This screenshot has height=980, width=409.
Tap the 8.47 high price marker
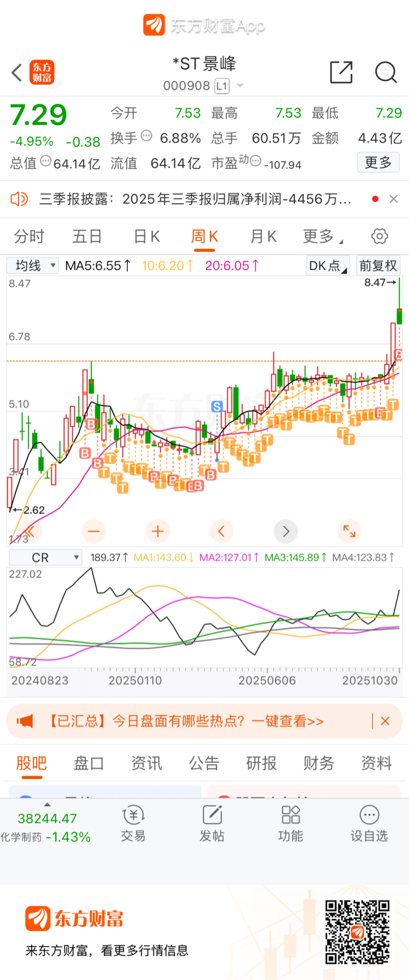[x=380, y=282]
